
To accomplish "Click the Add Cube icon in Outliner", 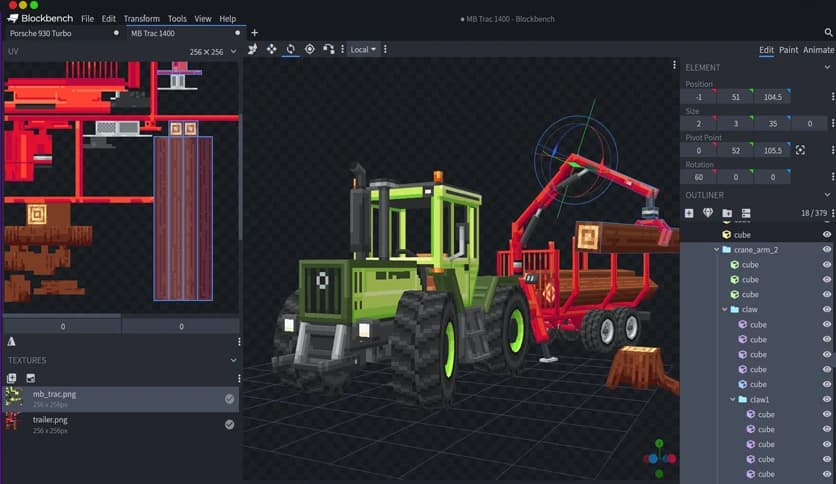I will click(689, 213).
